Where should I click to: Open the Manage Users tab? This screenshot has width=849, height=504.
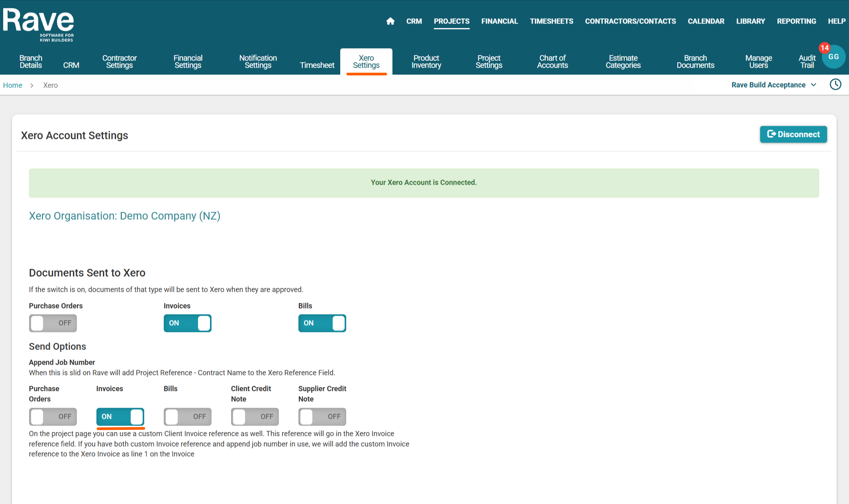click(x=758, y=62)
